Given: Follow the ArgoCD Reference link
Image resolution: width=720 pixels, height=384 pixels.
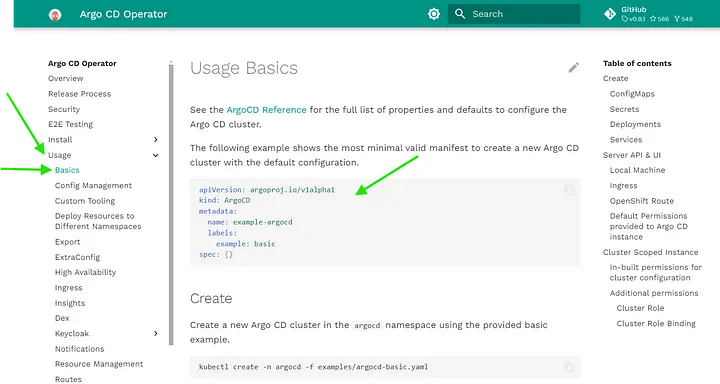Looking at the screenshot, I should click(x=266, y=110).
